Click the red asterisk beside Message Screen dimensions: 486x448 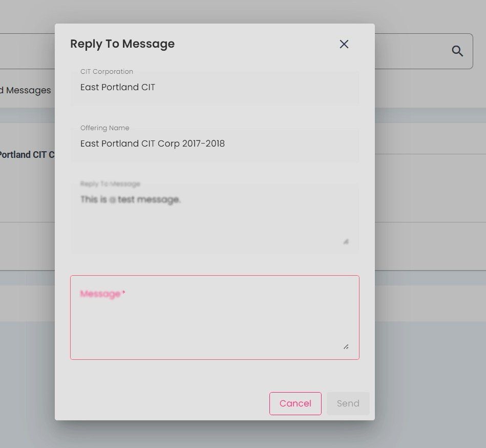pos(124,293)
